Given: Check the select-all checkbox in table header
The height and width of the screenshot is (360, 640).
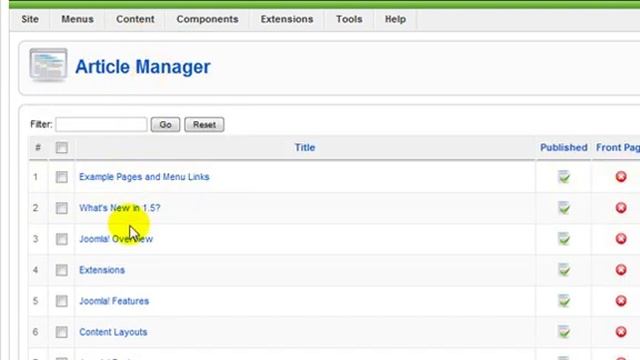Looking at the screenshot, I should point(62,148).
